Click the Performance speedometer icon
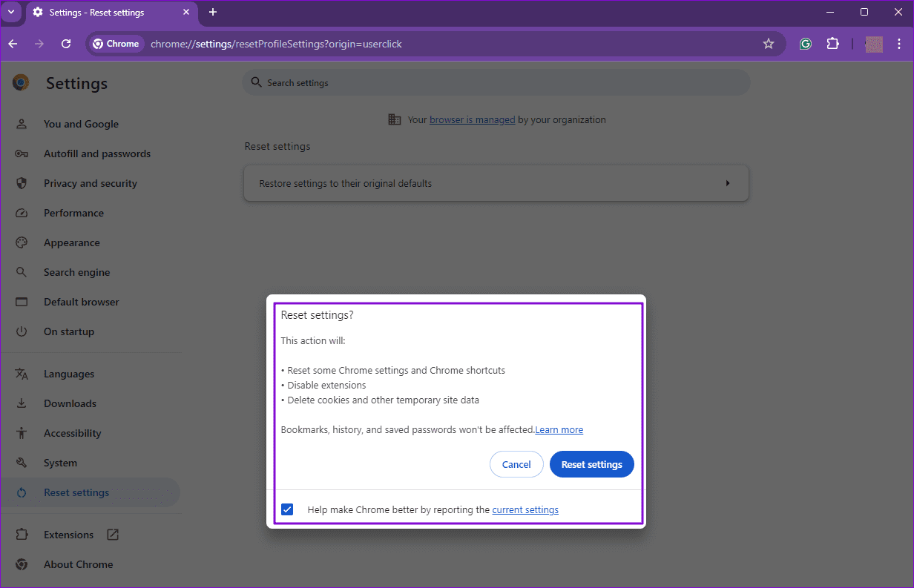The image size is (914, 588). [22, 213]
